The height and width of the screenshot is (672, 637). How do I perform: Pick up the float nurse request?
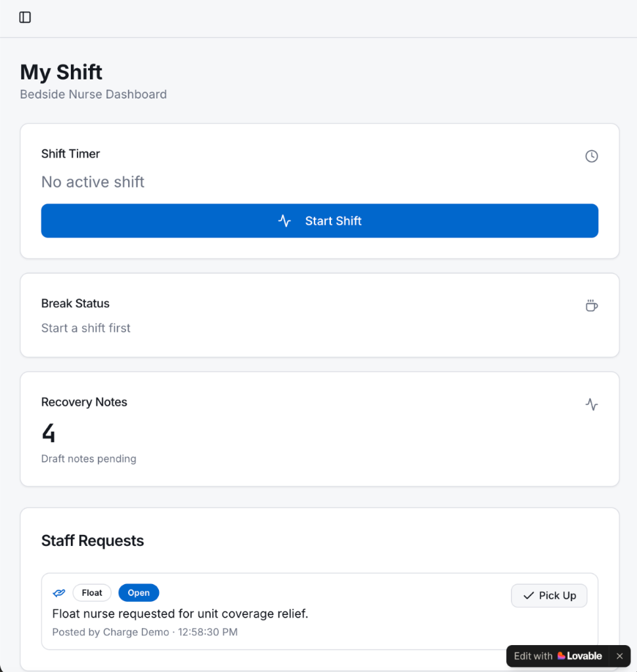[x=549, y=596]
